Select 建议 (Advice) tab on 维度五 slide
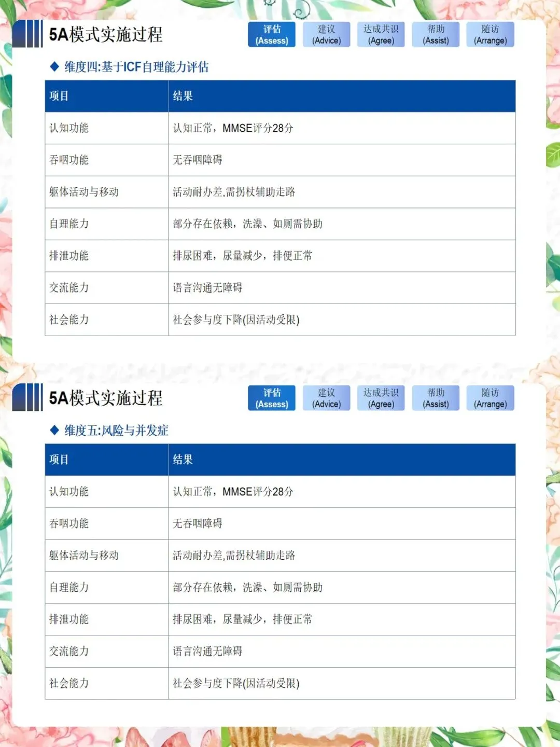 326,398
